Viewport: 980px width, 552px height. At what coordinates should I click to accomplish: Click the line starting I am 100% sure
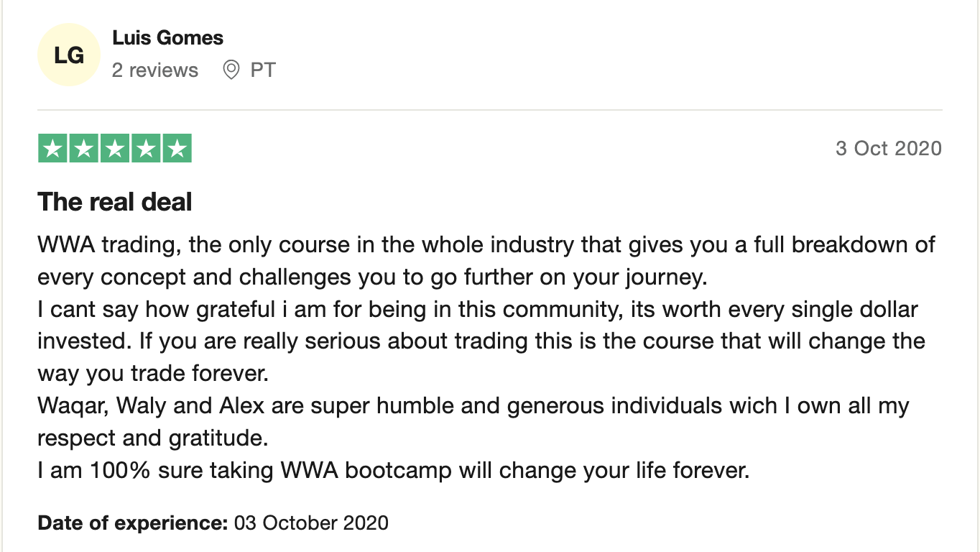393,471
